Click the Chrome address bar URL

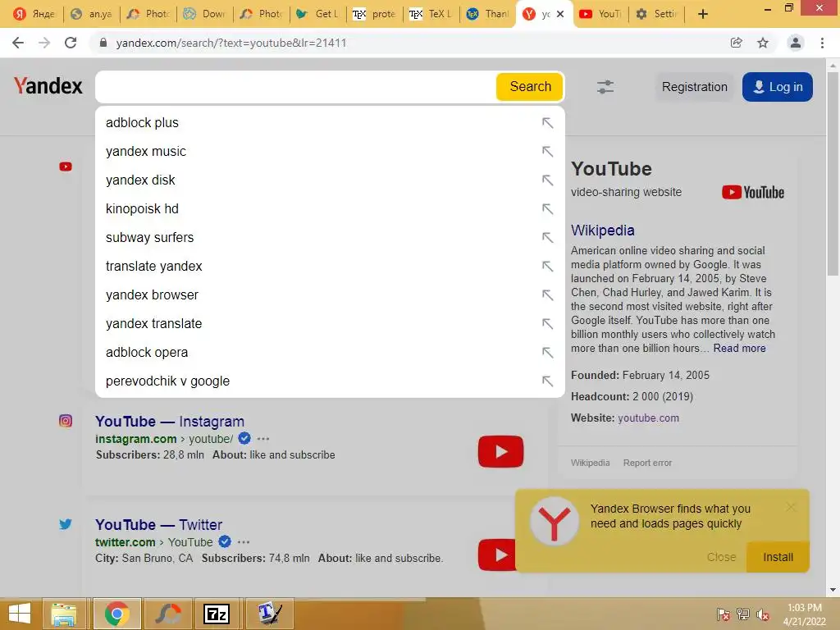(231, 43)
